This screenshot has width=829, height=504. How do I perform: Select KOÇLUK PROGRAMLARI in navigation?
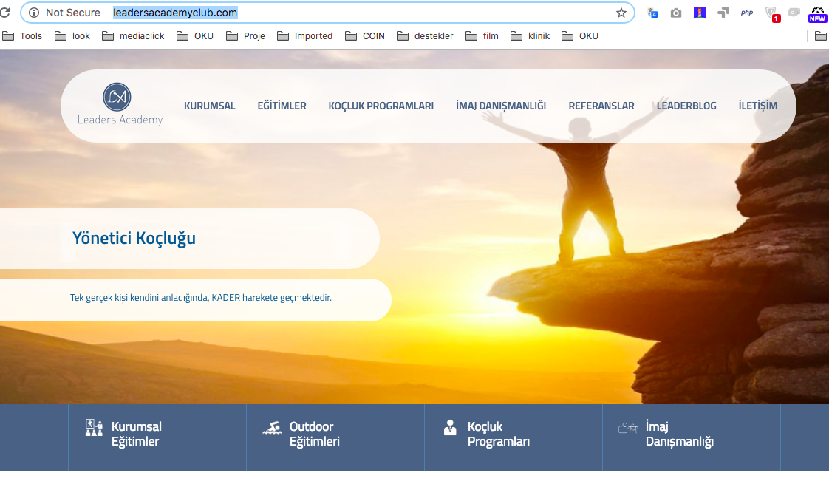coord(381,106)
